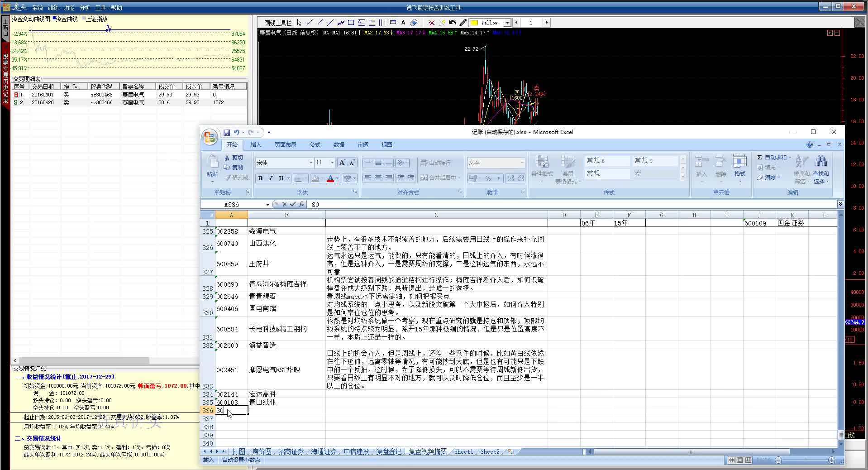Click the grow font size icon
The image size is (868, 470).
[342, 163]
